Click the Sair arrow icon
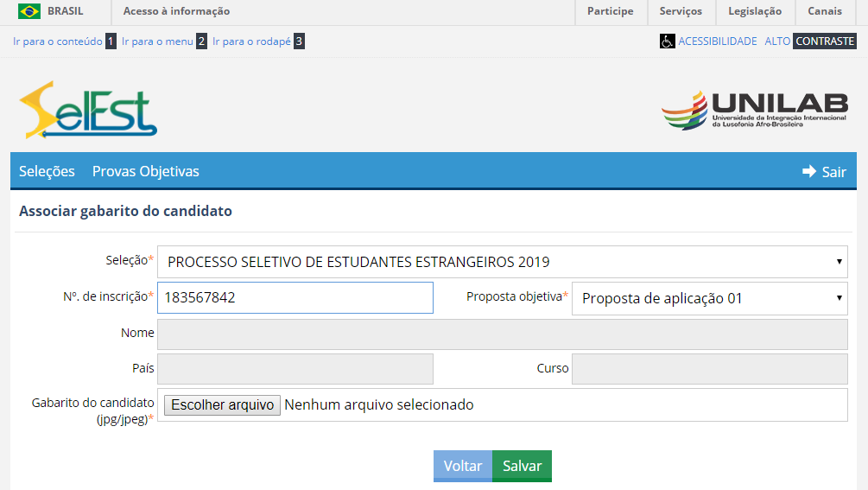 [808, 171]
